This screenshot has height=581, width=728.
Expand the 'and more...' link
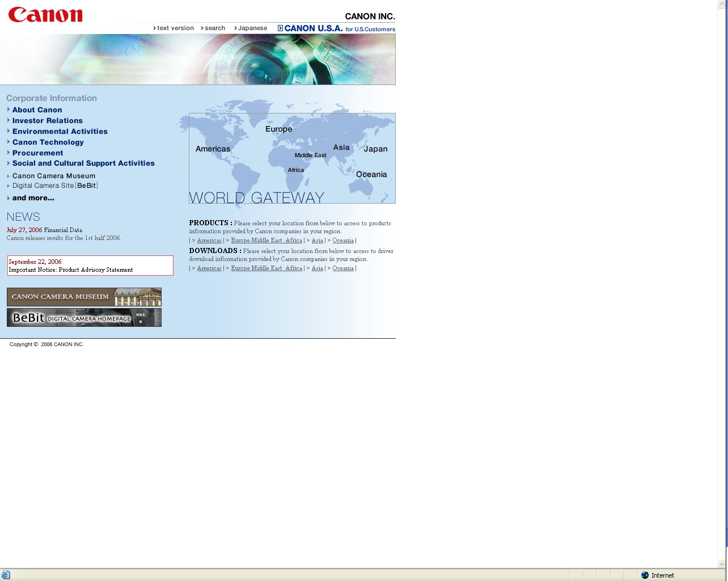pos(33,198)
